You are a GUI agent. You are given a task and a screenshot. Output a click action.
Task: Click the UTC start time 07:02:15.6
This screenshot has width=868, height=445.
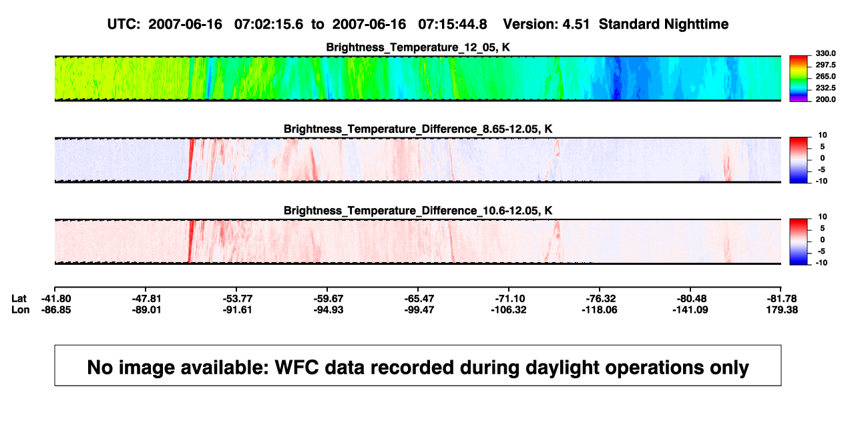[268, 24]
